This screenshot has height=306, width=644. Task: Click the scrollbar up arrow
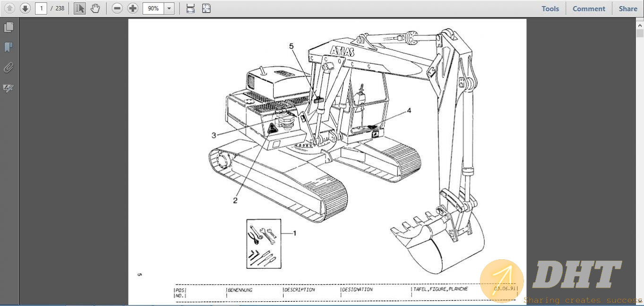(640, 25)
